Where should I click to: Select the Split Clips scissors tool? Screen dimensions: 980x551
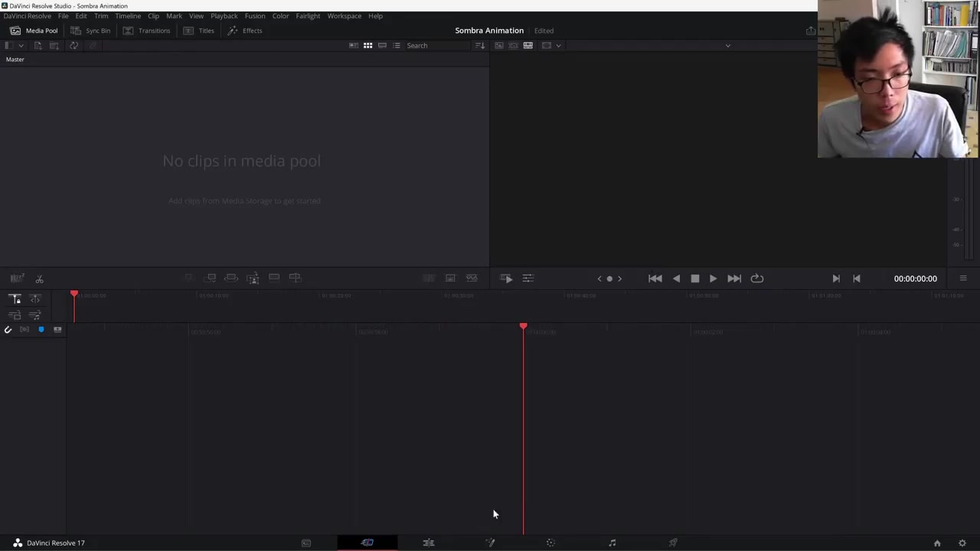tap(39, 279)
